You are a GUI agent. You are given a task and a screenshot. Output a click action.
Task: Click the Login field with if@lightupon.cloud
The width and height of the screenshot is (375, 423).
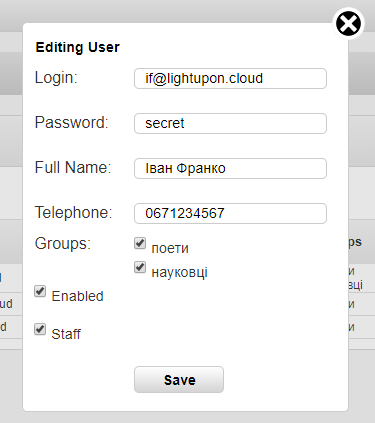230,79
